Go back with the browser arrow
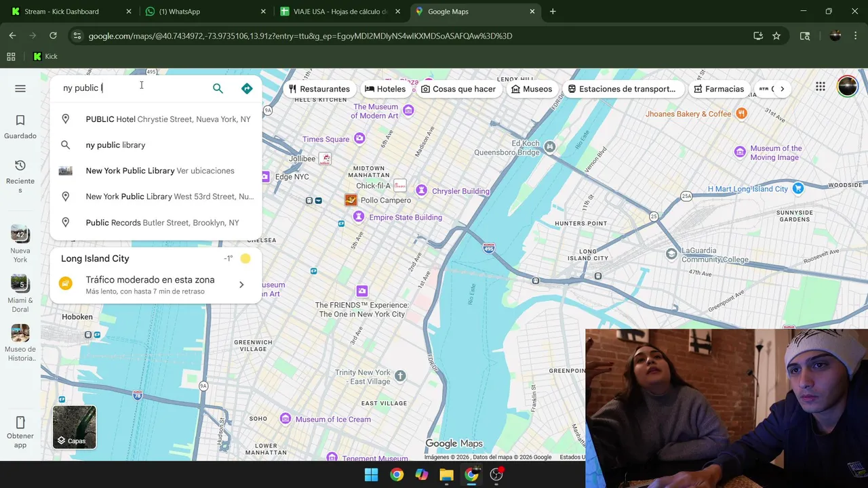Image resolution: width=868 pixels, height=488 pixels. pyautogui.click(x=12, y=36)
